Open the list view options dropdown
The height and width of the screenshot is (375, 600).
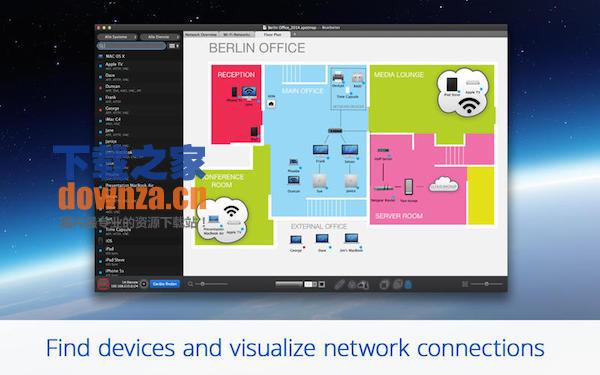pos(174,46)
